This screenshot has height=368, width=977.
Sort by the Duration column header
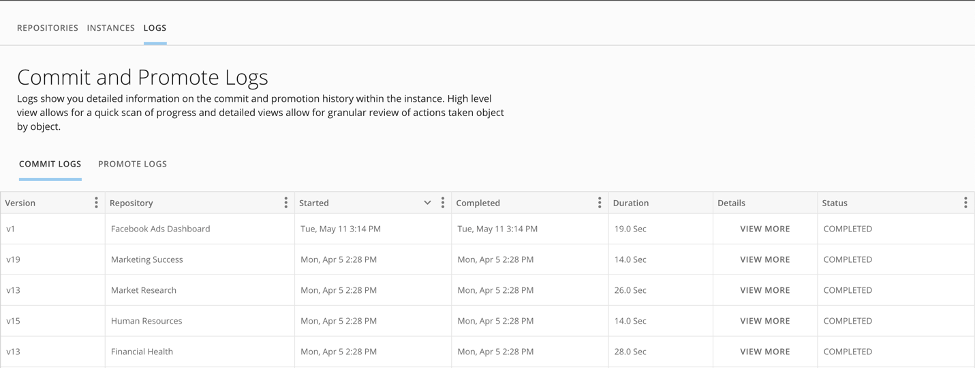point(631,203)
